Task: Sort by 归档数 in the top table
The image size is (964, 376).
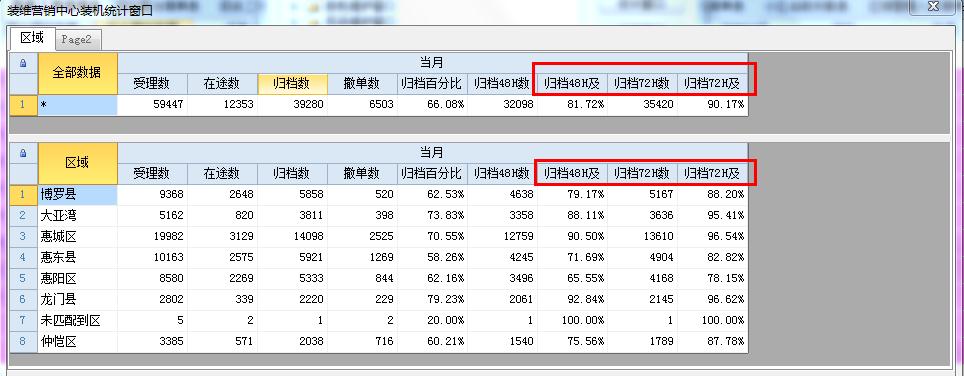Action: pos(292,84)
